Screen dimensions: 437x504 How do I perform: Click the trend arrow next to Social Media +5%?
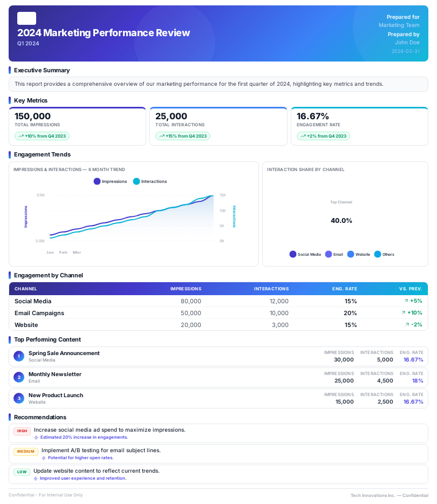(406, 301)
